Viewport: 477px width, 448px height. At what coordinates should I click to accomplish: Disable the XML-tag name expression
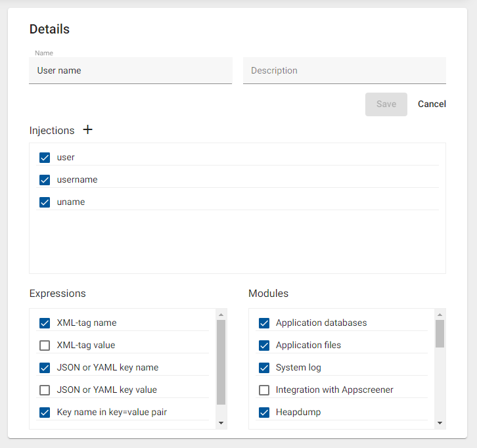(x=45, y=323)
